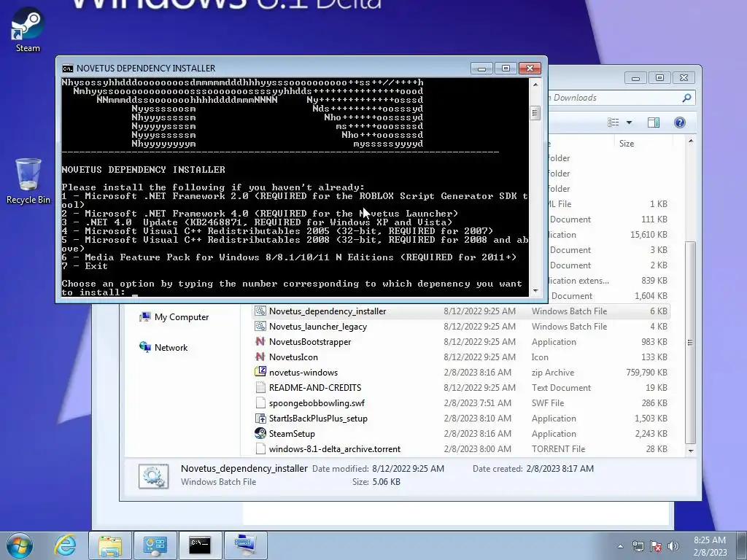Open the on-screen keyboard taskbar button
This screenshot has height=560, width=747.
(245, 545)
